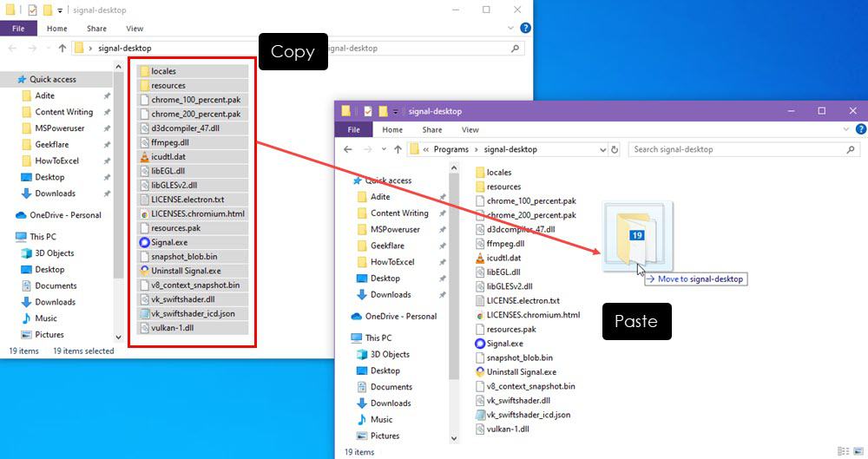Click search magnifier in front window search box
This screenshot has height=459, width=868.
[851, 149]
